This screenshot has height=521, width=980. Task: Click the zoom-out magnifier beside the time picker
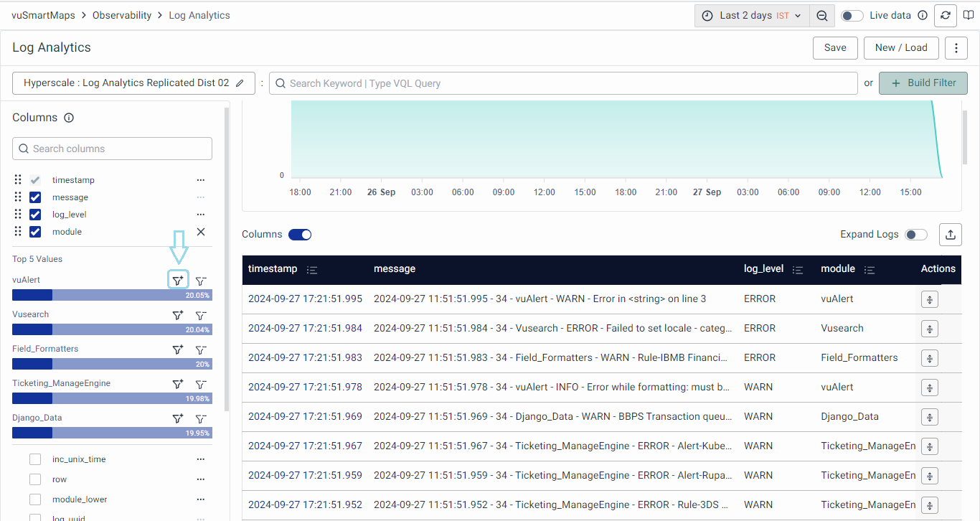click(822, 15)
